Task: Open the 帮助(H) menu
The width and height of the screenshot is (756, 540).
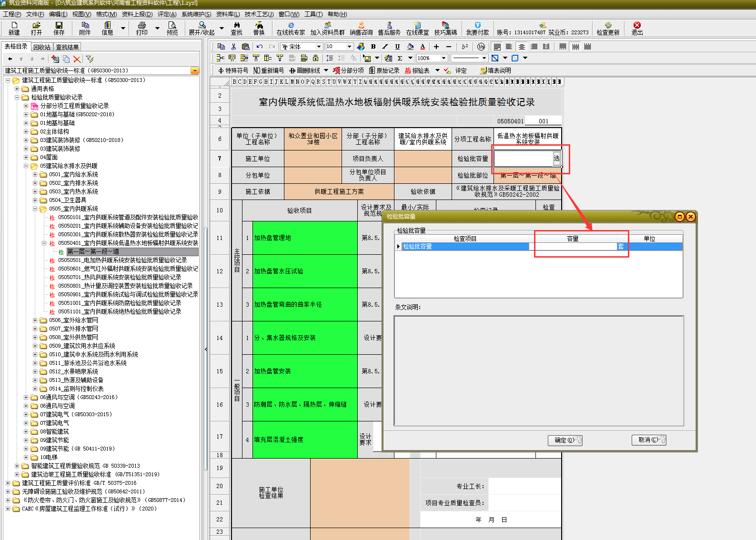Action: 337,14
